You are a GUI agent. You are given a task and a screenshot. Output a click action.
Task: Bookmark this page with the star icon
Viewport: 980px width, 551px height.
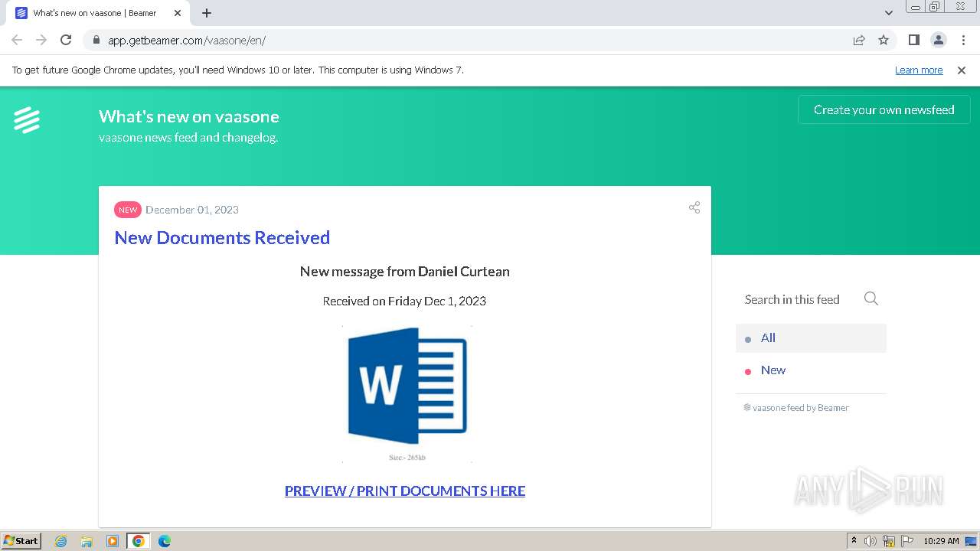(884, 40)
